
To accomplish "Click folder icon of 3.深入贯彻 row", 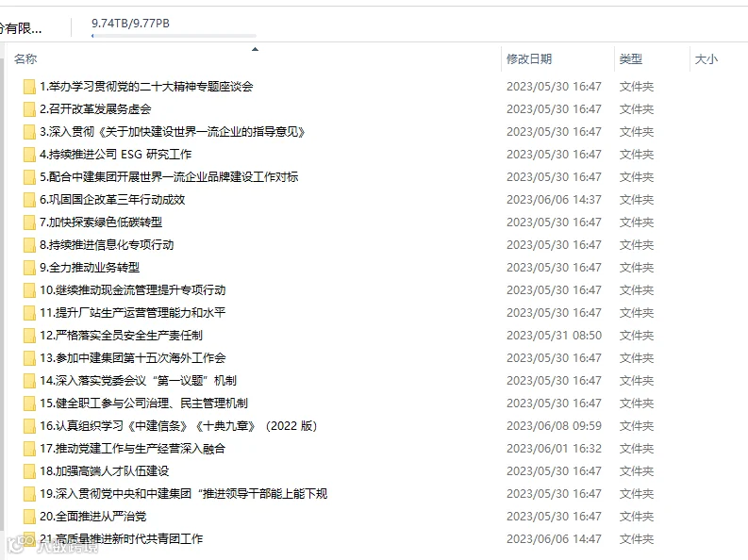I will [x=29, y=132].
